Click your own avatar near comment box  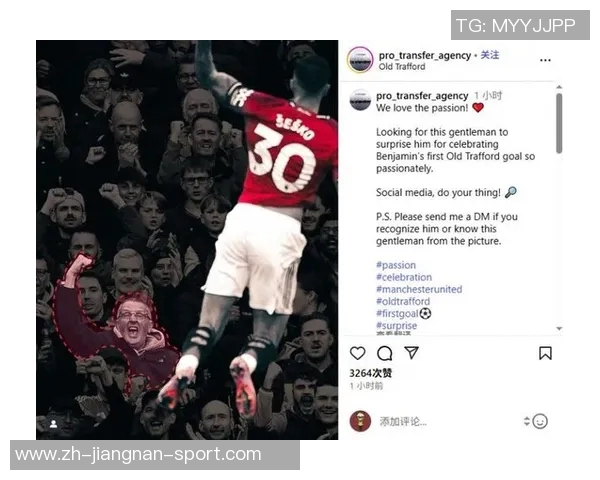[360, 421]
